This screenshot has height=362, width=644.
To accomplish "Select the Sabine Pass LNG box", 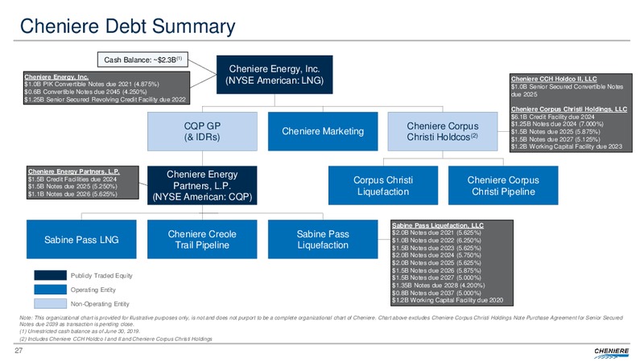I will point(81,239).
